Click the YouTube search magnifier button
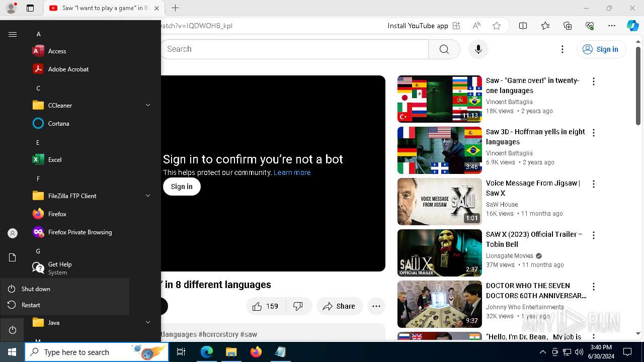 click(x=444, y=49)
